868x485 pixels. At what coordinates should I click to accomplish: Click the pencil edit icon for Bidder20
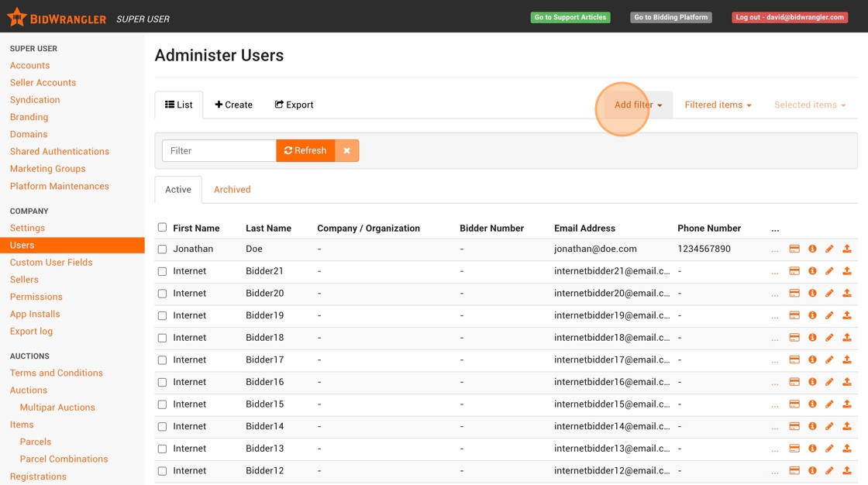pos(829,294)
